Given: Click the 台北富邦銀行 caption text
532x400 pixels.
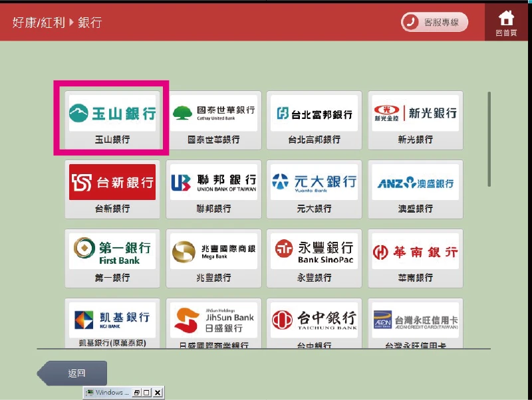Looking at the screenshot, I should coord(314,140).
